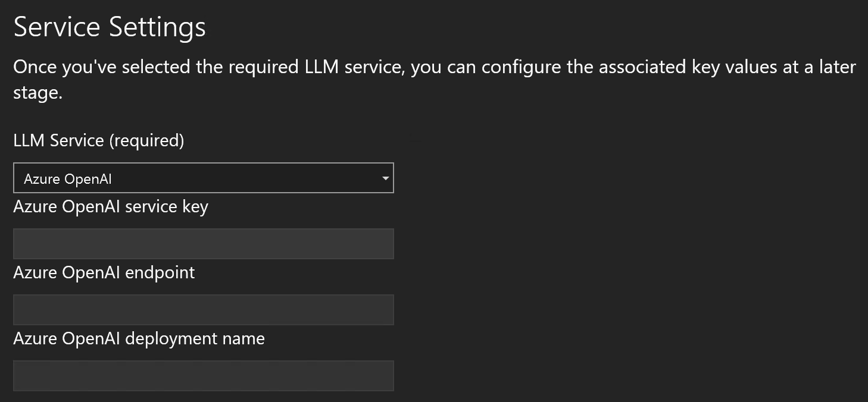Click the dropdown arrow beside Azure OpenAI
The image size is (868, 402).
coord(385,177)
